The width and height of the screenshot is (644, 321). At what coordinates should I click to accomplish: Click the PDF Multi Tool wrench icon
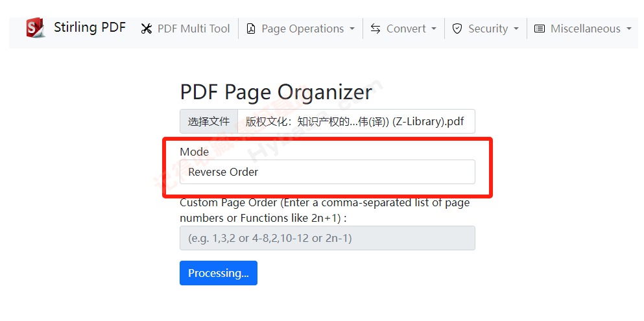pyautogui.click(x=146, y=29)
